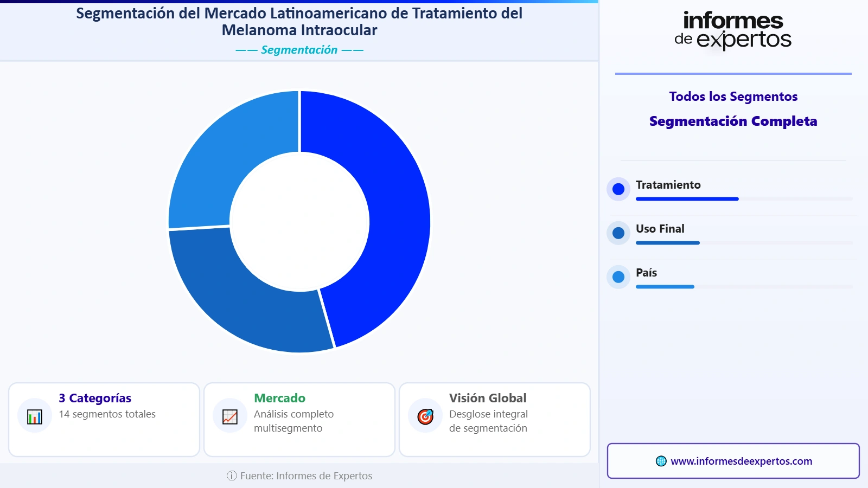The width and height of the screenshot is (868, 488).
Task: Click the '14 segmentos totales' text
Action: pyautogui.click(x=107, y=414)
